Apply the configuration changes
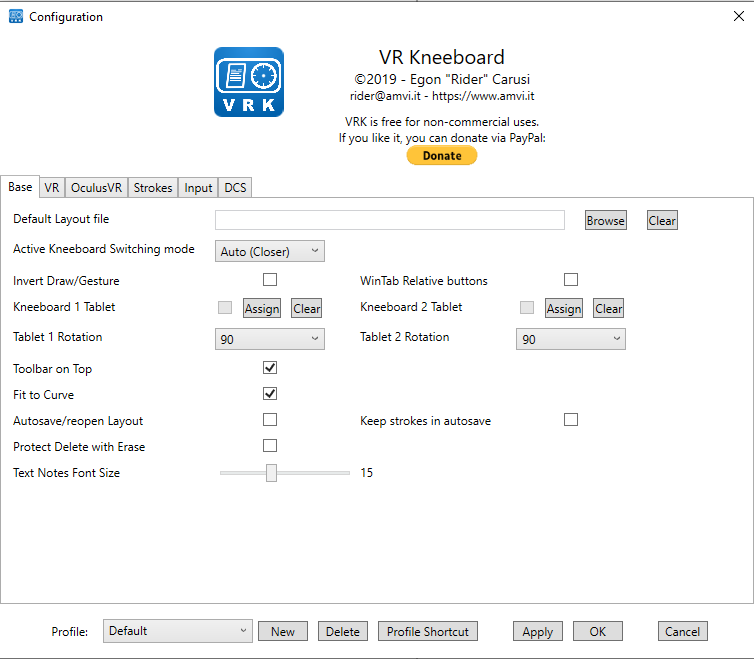Image resolution: width=754 pixels, height=659 pixels. point(538,632)
